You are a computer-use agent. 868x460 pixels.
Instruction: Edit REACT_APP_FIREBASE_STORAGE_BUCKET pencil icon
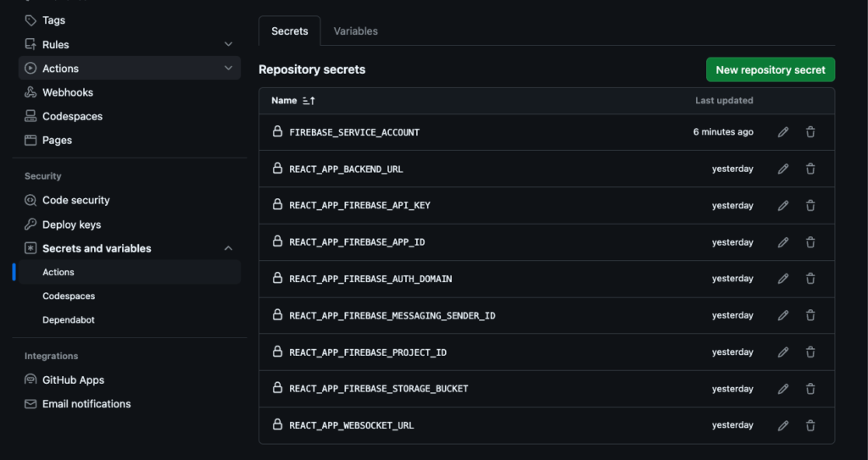[782, 389]
